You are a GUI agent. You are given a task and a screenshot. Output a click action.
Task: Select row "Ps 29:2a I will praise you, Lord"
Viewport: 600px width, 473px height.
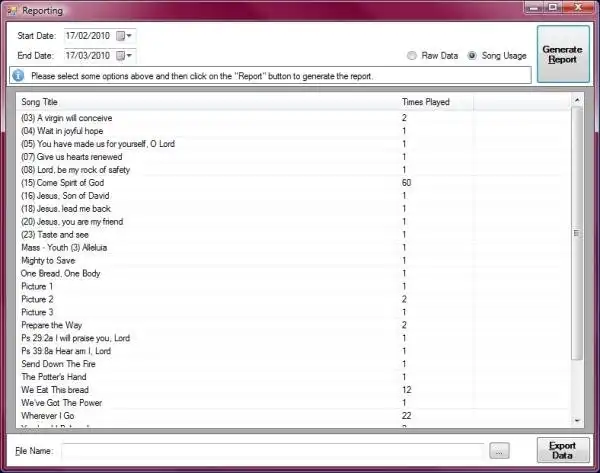point(293,338)
